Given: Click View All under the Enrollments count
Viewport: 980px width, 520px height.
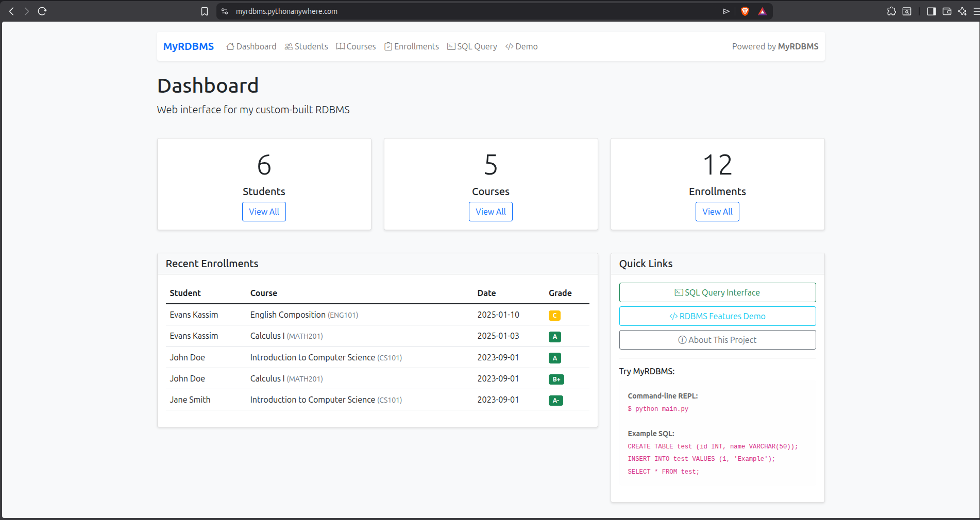Looking at the screenshot, I should pos(717,212).
